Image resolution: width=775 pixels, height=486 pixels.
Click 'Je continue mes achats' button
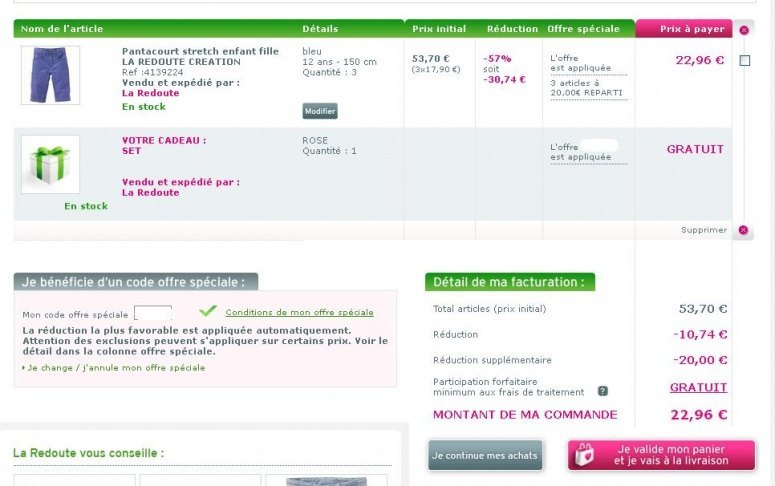coord(485,456)
